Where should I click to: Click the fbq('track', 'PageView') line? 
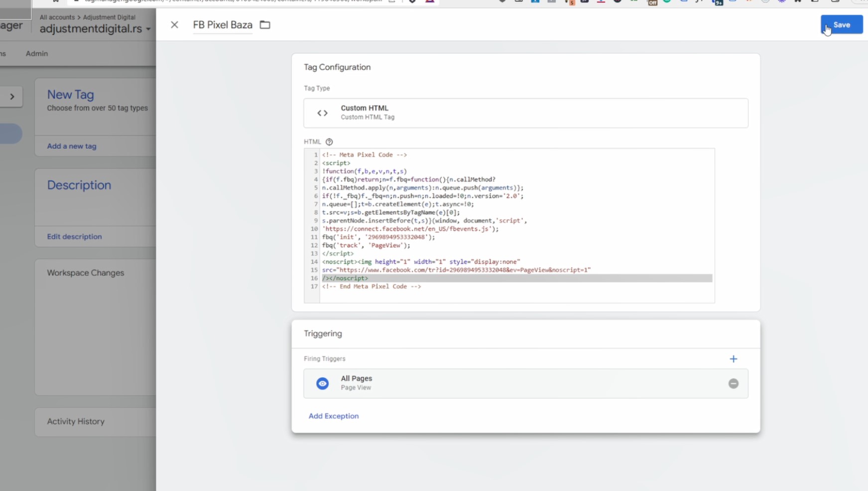tap(366, 245)
